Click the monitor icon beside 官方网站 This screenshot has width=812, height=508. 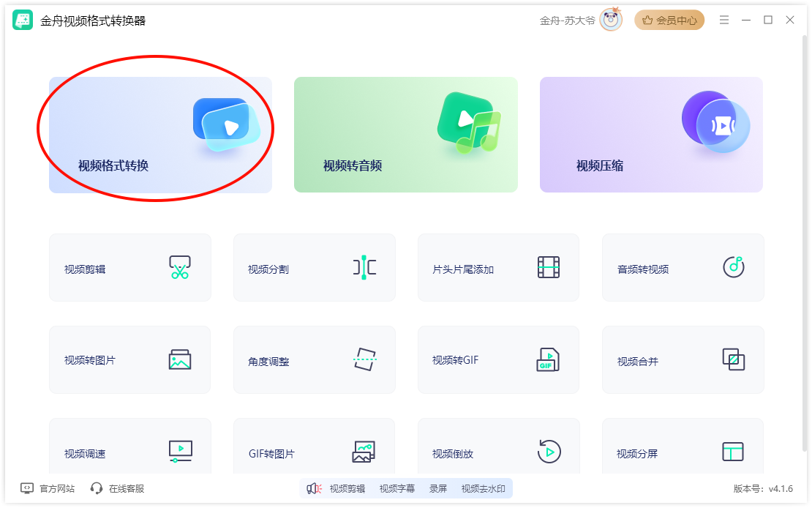[x=27, y=488]
